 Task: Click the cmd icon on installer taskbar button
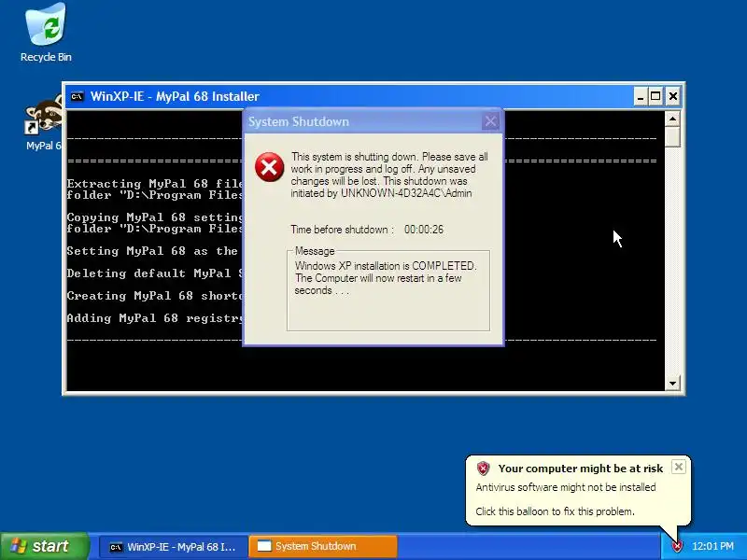116,547
